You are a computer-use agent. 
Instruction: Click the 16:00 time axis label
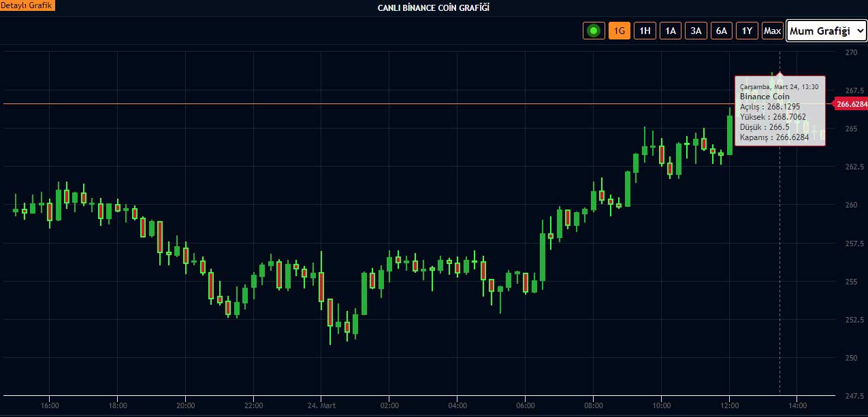(x=50, y=405)
